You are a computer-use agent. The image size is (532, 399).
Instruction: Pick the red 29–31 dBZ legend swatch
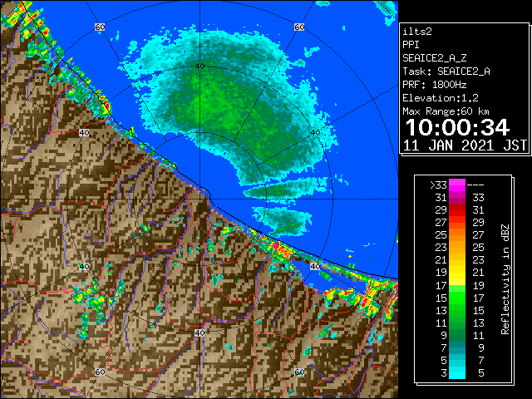[x=457, y=210]
